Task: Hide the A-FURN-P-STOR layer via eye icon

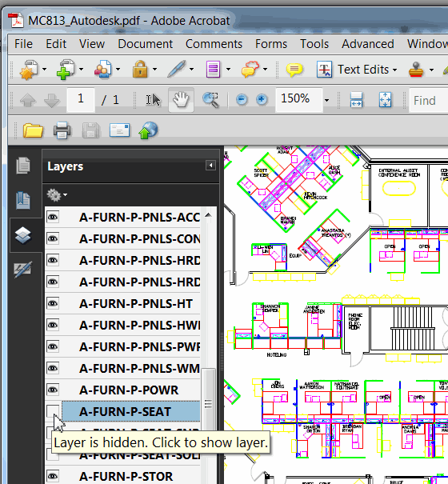Action: pos(53,476)
